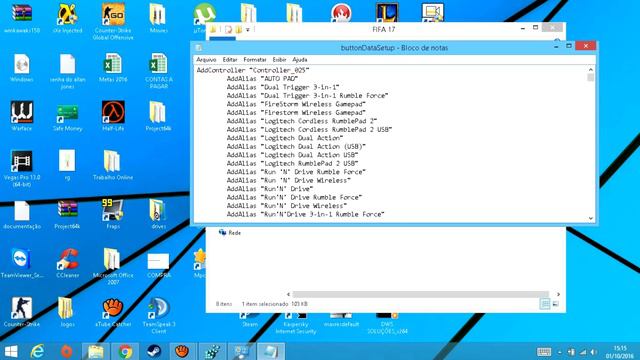
Task: Click the Explorer horizontal scrollbar track
Action: (420, 294)
